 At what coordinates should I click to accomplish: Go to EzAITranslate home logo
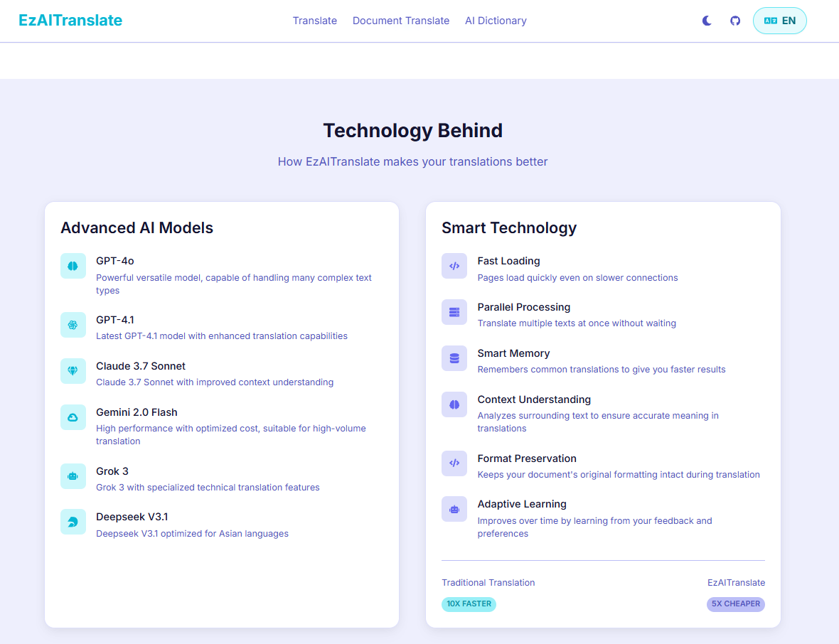[70, 21]
